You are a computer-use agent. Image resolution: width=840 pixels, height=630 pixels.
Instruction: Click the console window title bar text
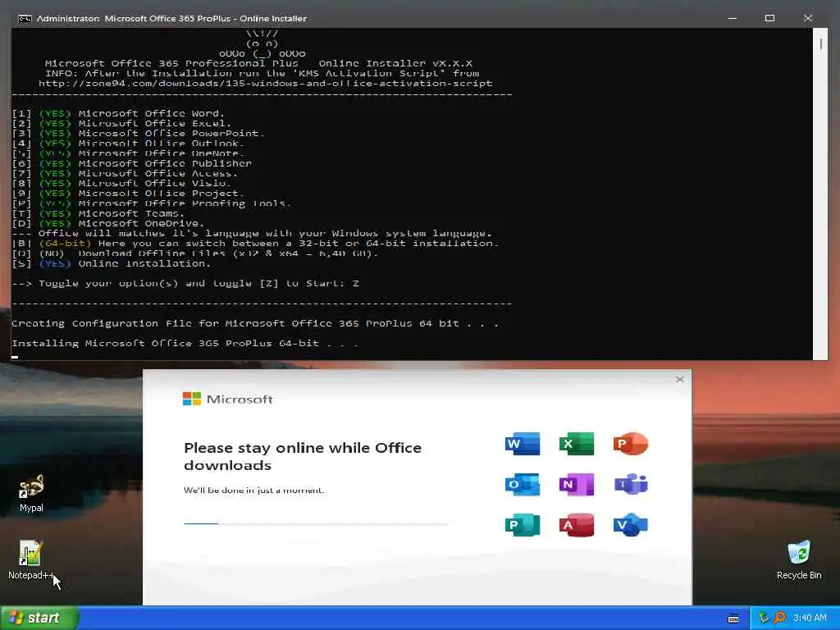point(171,18)
